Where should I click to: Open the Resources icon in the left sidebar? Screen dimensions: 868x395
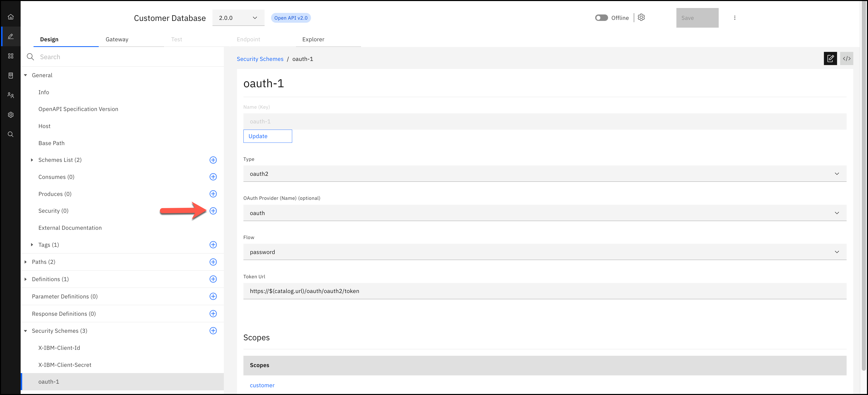(x=11, y=75)
